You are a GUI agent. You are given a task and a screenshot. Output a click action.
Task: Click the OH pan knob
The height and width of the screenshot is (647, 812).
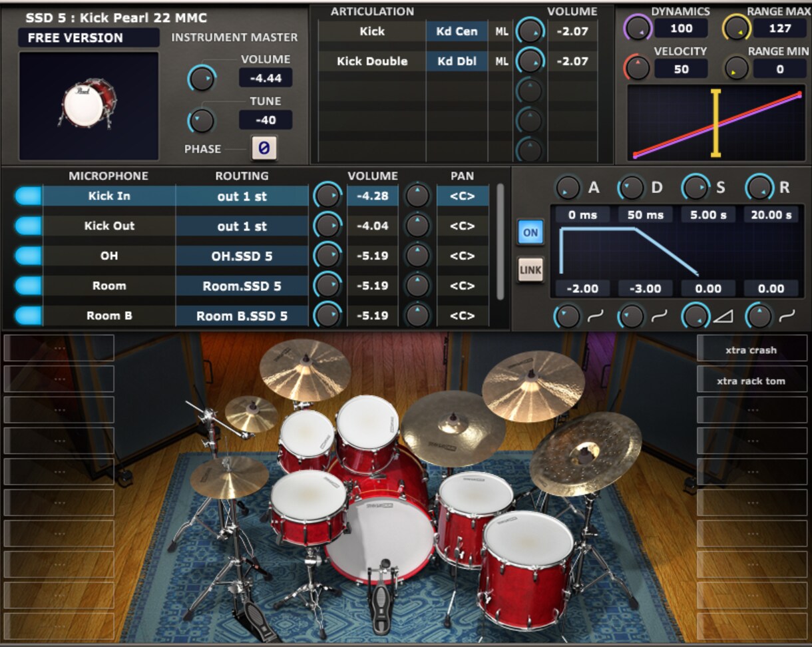click(418, 256)
